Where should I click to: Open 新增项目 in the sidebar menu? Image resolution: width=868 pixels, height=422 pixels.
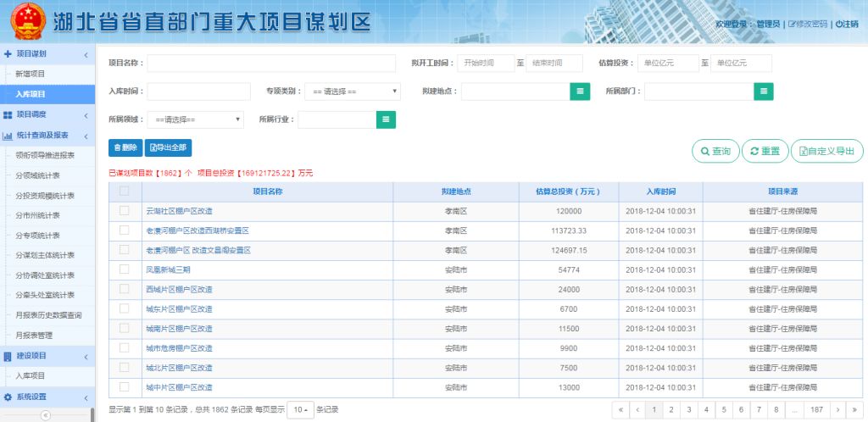click(x=31, y=74)
